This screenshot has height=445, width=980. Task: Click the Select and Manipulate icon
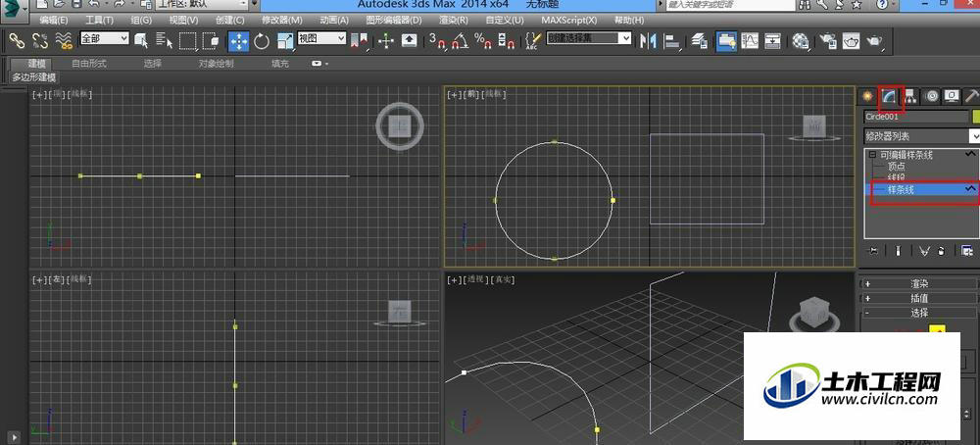(386, 41)
